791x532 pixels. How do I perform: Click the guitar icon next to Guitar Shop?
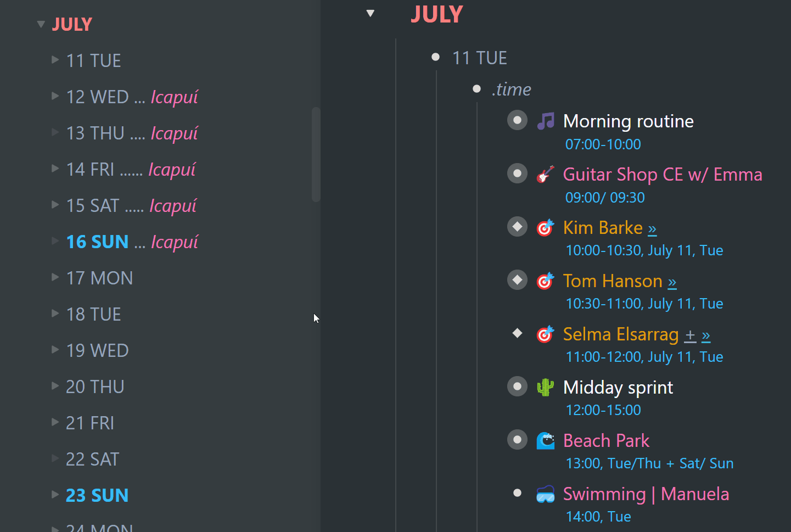545,174
